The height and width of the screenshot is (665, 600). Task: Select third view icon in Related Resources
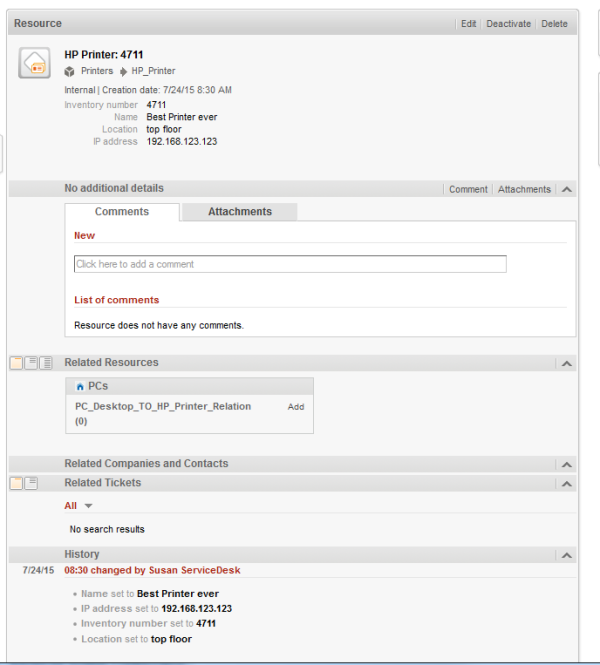46,363
